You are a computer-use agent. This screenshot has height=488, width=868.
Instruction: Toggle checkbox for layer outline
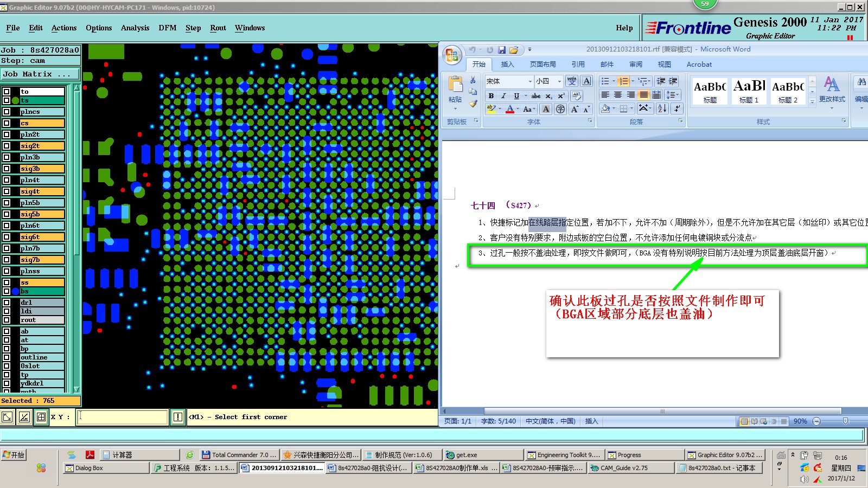point(7,357)
